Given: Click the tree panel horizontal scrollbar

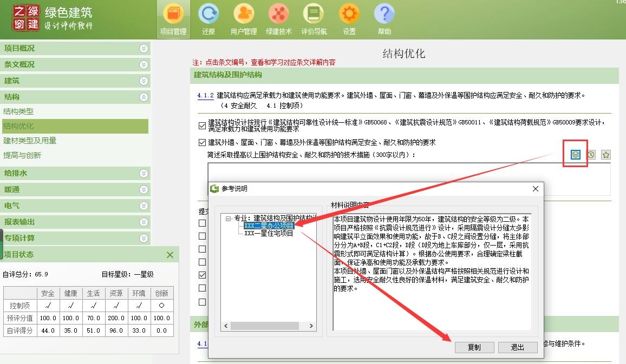Looking at the screenshot, I should point(264,326).
